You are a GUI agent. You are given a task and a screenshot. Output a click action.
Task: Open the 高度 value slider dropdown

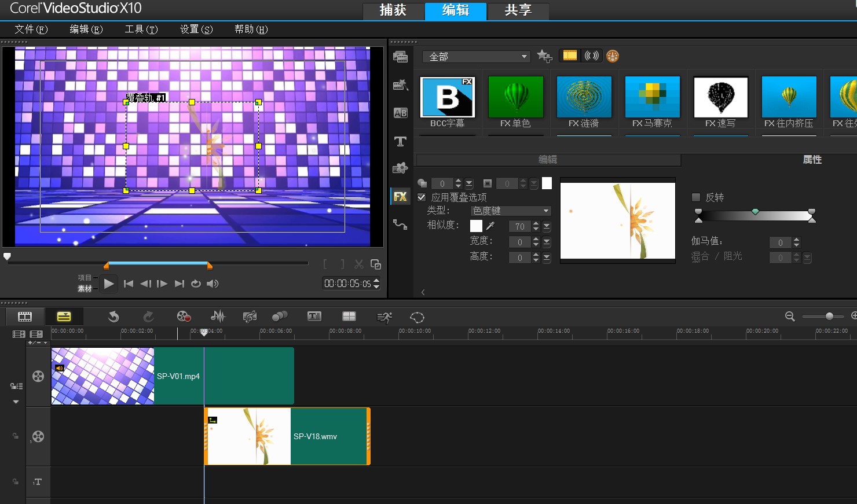point(547,257)
